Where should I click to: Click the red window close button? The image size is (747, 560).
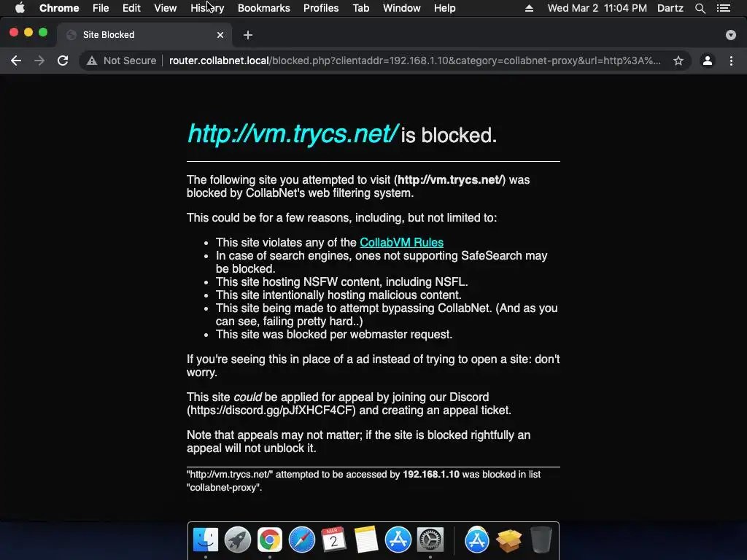point(14,32)
